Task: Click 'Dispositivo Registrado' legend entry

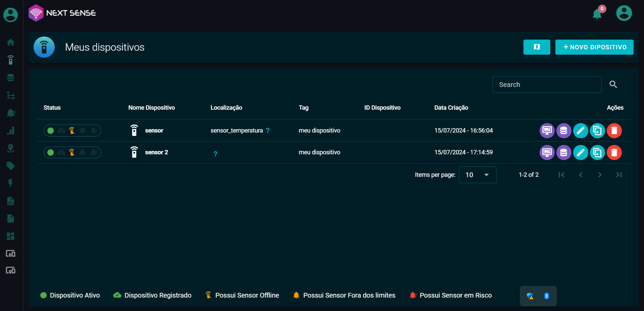Action: 152,295
